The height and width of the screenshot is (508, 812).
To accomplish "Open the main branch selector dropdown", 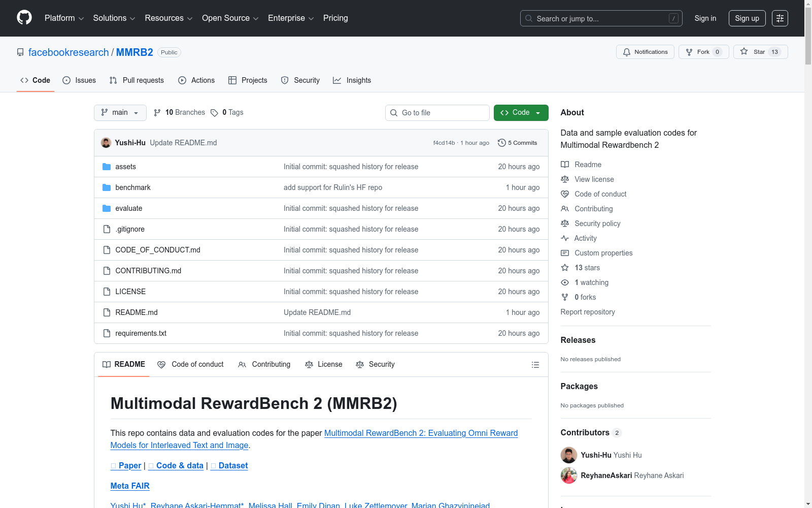I will tap(120, 113).
